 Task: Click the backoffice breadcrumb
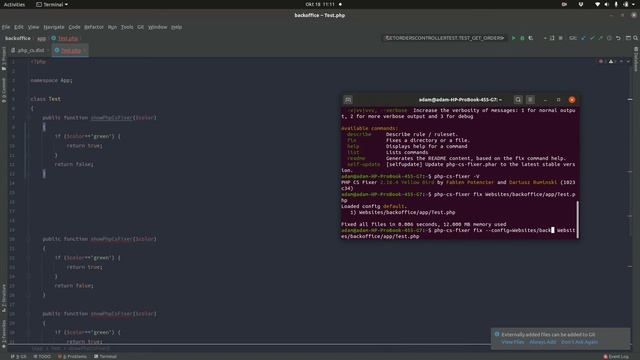pyautogui.click(x=18, y=38)
